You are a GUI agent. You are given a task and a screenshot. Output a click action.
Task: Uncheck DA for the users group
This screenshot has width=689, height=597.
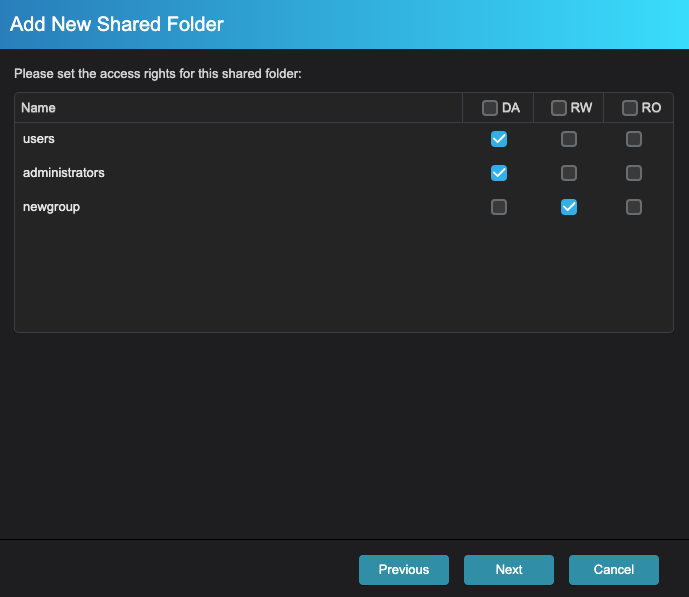click(x=499, y=139)
